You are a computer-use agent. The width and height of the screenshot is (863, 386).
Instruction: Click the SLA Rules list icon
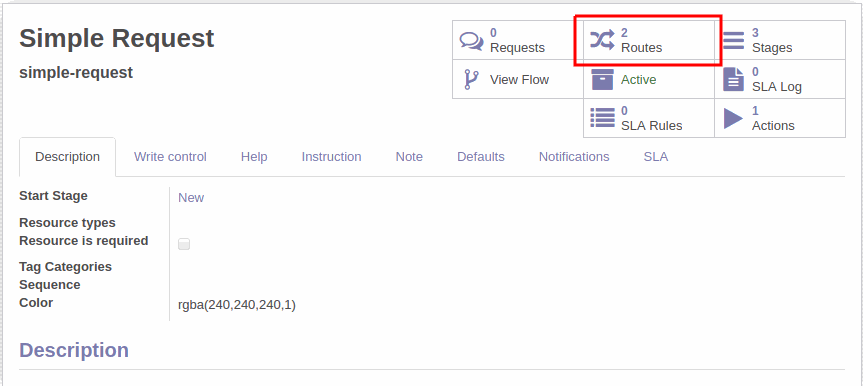tap(602, 118)
